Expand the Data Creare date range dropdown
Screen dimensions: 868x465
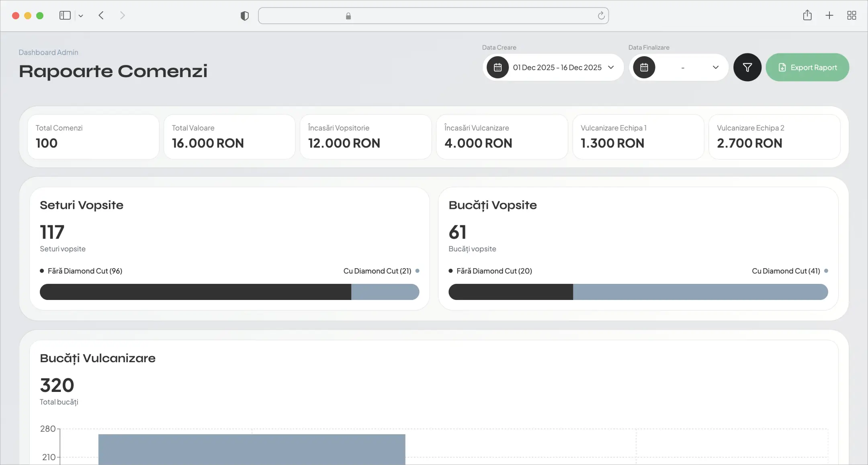click(611, 67)
